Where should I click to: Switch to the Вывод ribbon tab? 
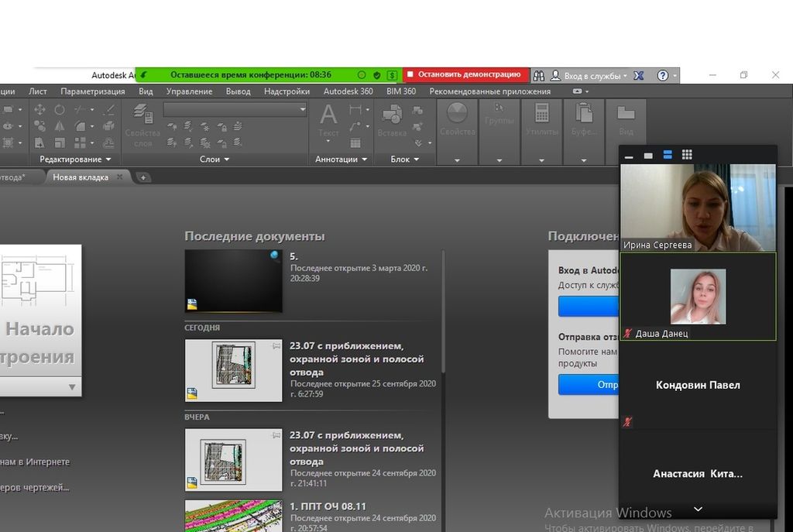click(239, 91)
